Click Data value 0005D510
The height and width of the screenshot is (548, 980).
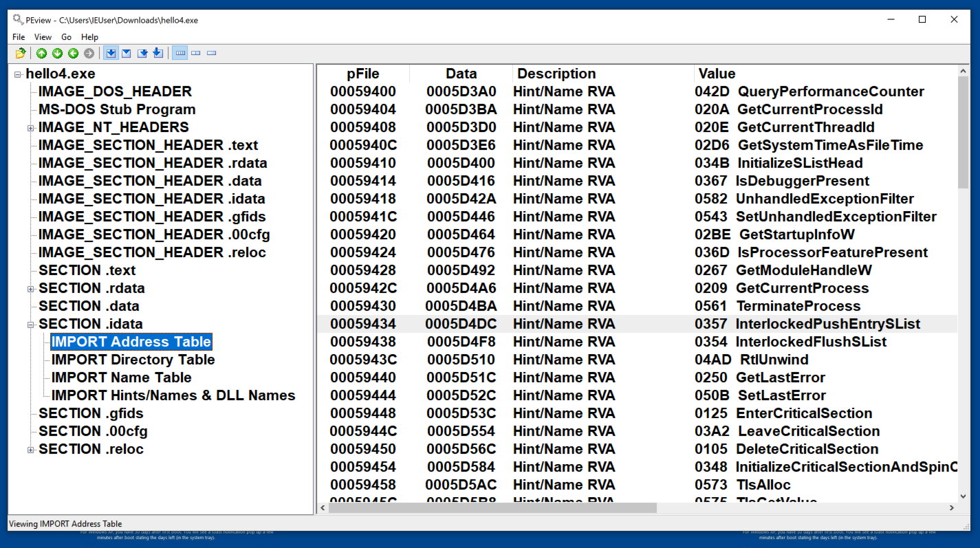click(x=461, y=360)
